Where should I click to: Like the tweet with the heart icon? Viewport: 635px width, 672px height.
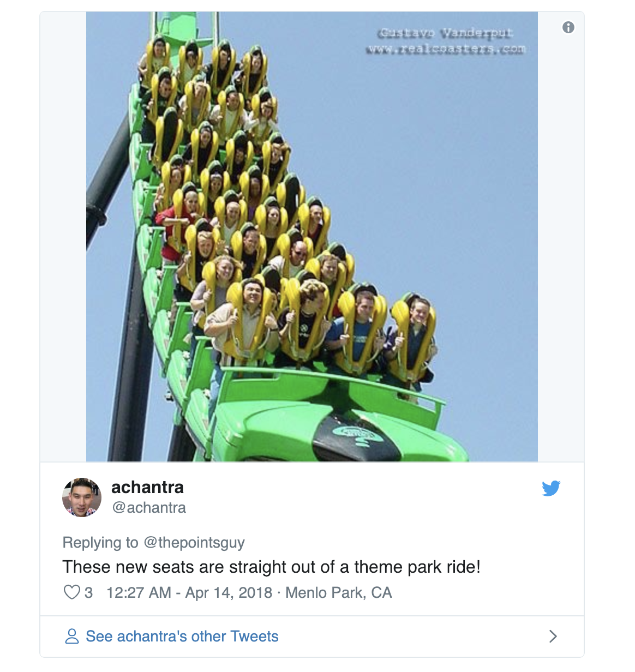72,592
